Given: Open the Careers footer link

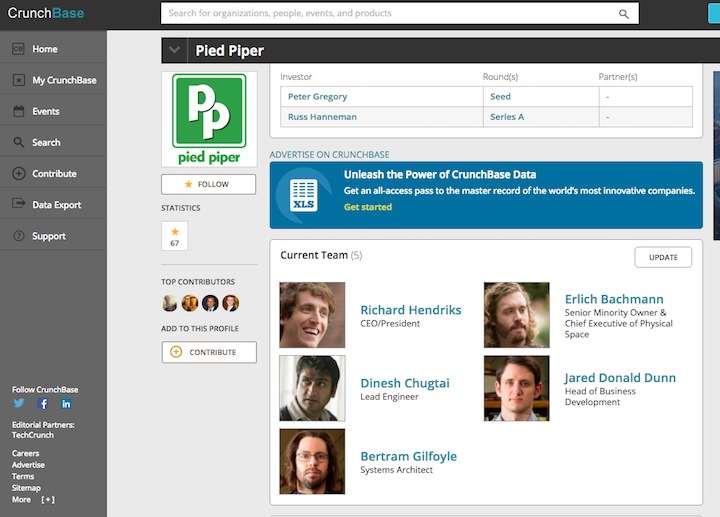Looking at the screenshot, I should 25,453.
